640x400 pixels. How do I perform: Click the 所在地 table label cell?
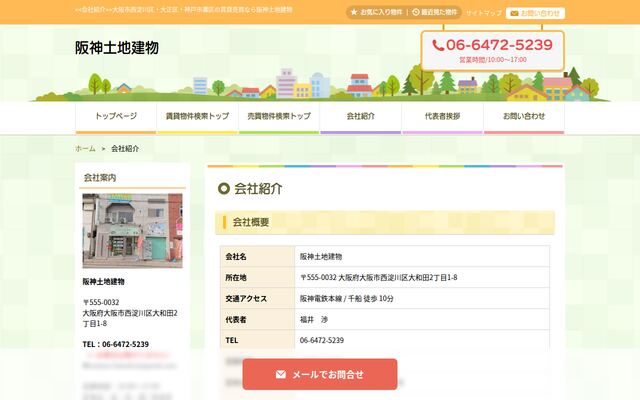pos(257,278)
